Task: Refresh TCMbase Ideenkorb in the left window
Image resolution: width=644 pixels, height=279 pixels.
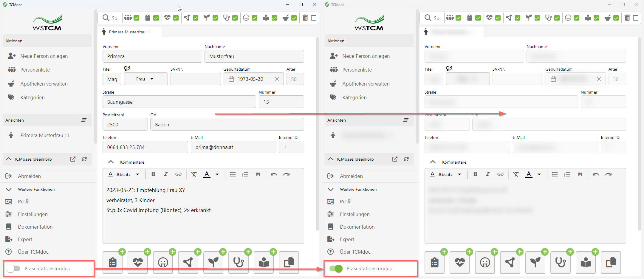Action: pos(84,159)
